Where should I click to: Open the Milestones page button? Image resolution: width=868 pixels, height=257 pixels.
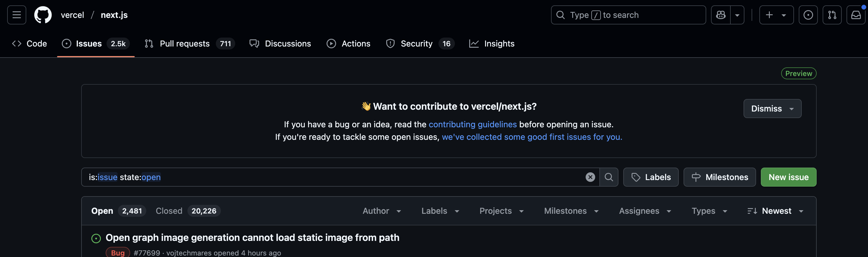[719, 177]
